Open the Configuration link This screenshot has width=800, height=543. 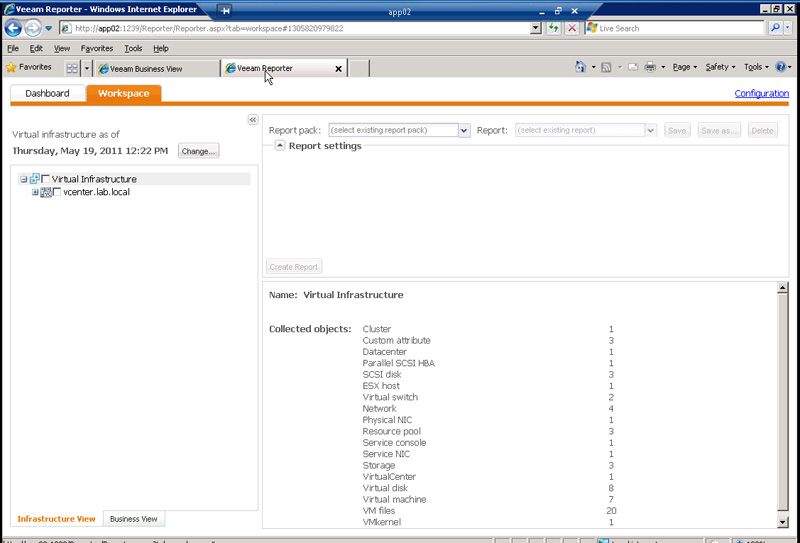(x=761, y=93)
